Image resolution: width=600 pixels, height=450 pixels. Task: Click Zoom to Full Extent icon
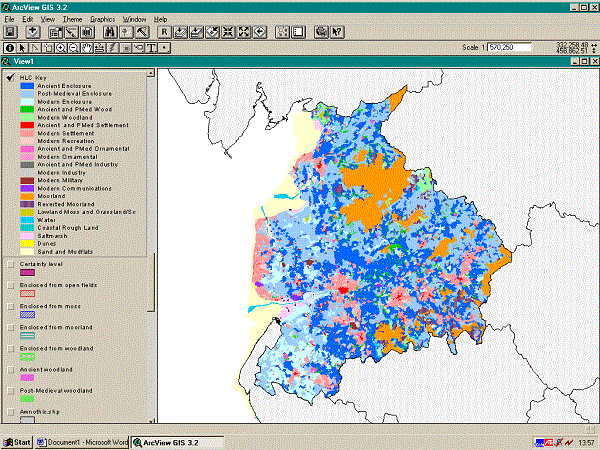click(x=180, y=32)
